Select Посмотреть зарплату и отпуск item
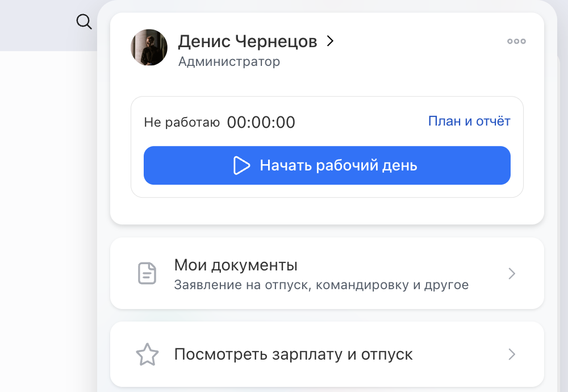 [x=293, y=355]
